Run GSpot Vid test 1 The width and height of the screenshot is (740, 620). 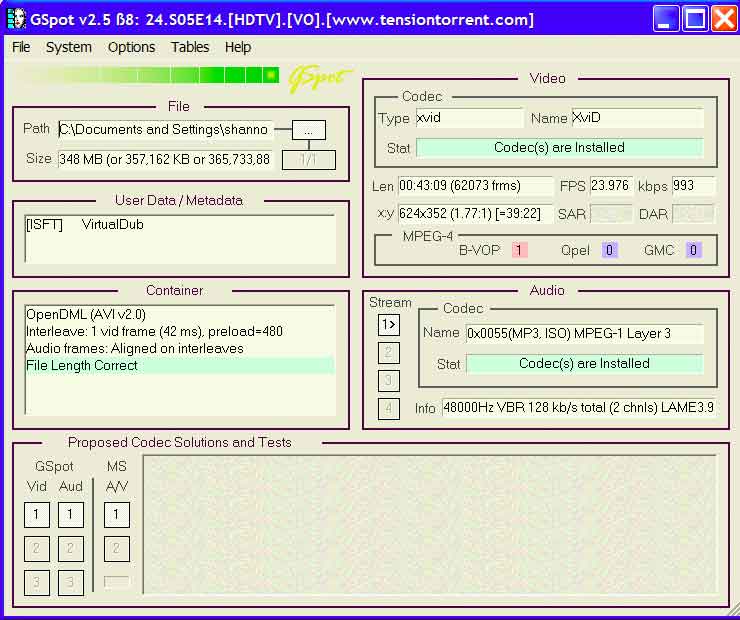(x=37, y=515)
